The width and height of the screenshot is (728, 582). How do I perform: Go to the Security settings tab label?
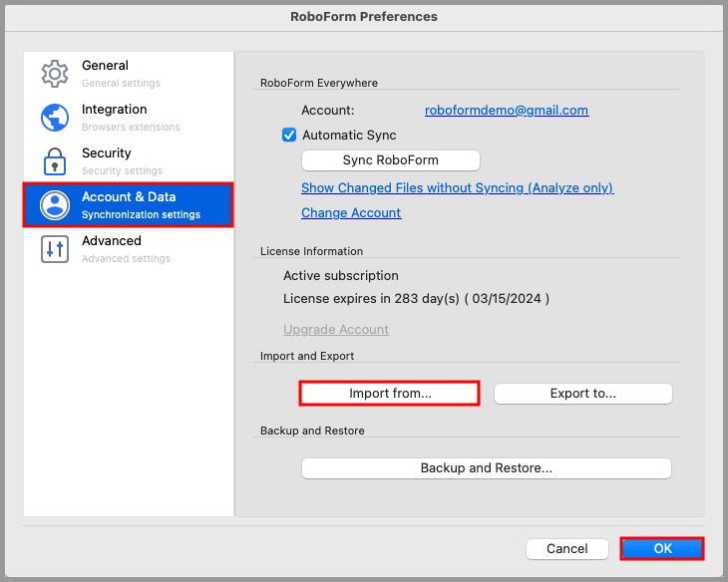106,153
